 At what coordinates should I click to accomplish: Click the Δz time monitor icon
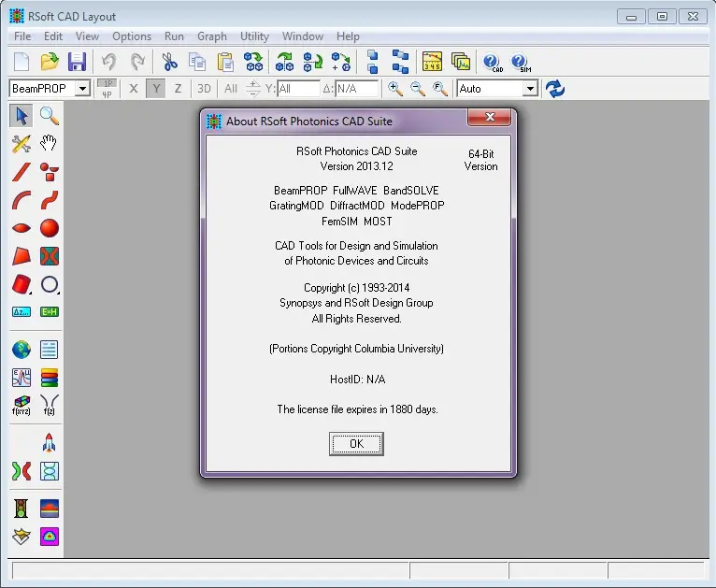21,312
